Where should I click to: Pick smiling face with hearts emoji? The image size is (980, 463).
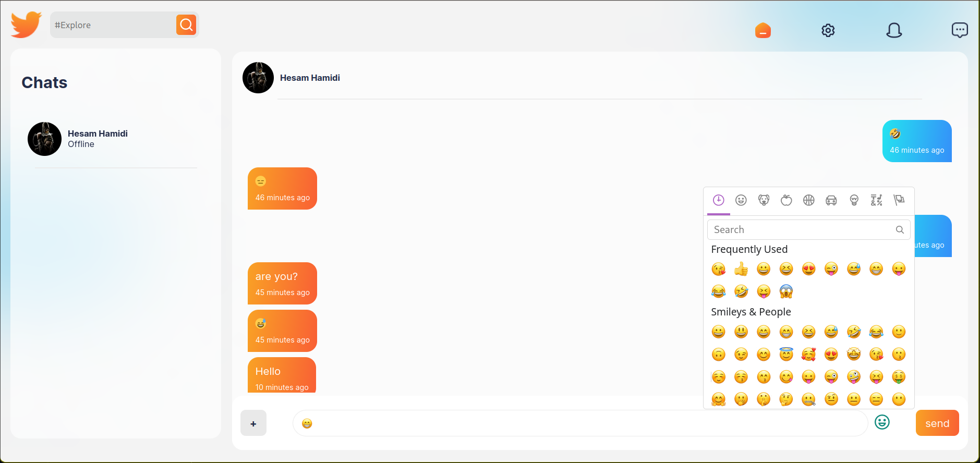(809, 355)
